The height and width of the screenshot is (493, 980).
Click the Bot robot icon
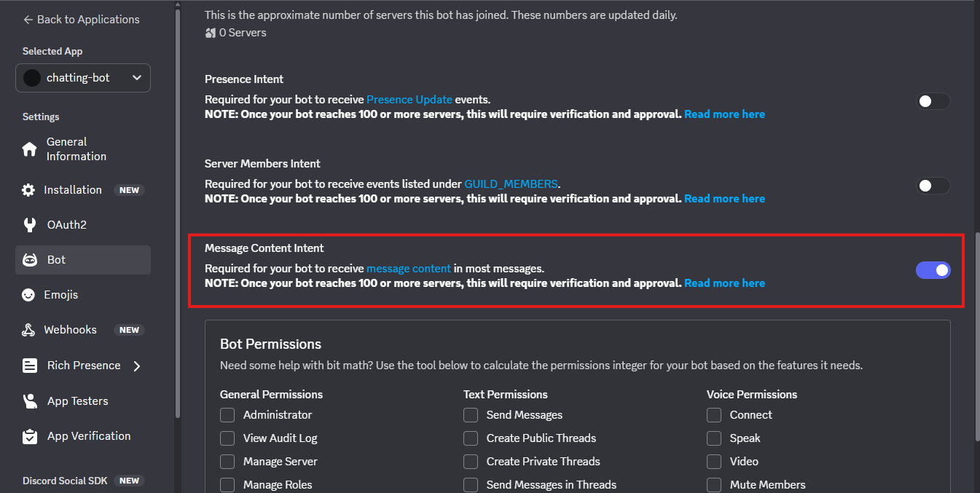click(30, 260)
